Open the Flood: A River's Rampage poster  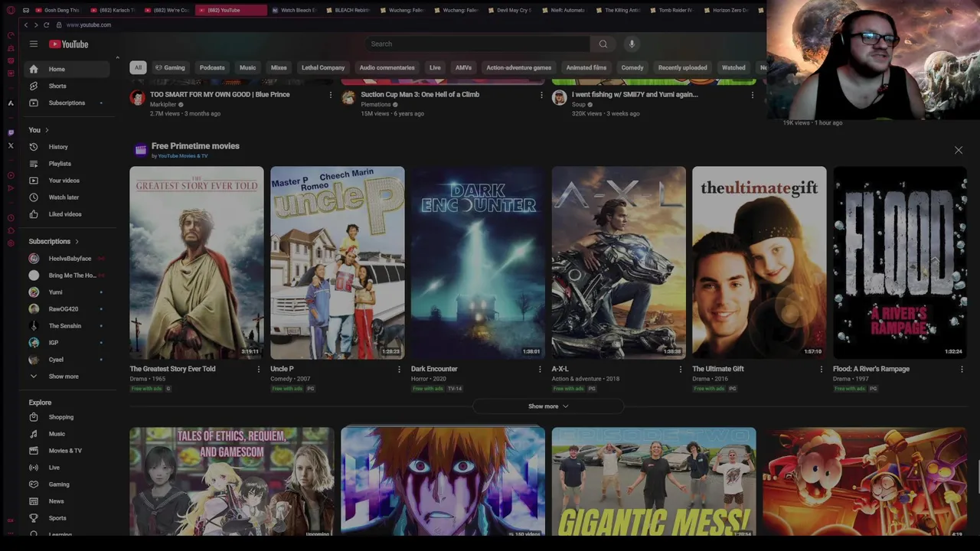pyautogui.click(x=900, y=262)
